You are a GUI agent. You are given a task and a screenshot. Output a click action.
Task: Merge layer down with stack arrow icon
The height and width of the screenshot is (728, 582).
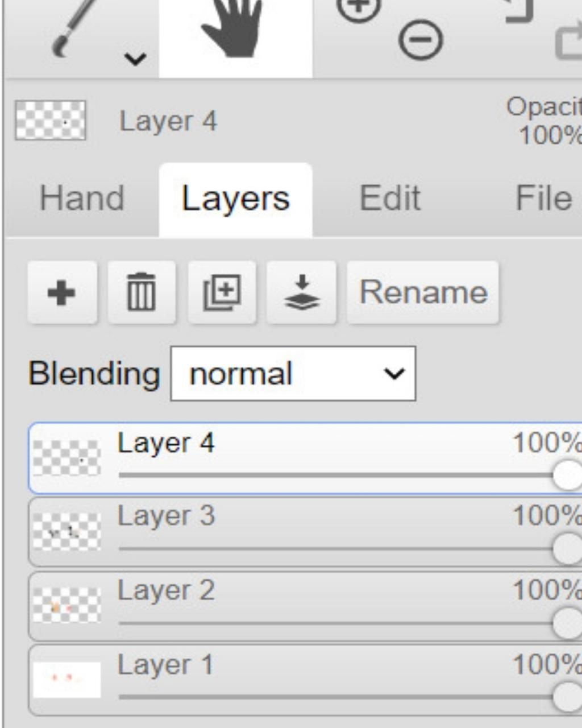[x=302, y=293]
